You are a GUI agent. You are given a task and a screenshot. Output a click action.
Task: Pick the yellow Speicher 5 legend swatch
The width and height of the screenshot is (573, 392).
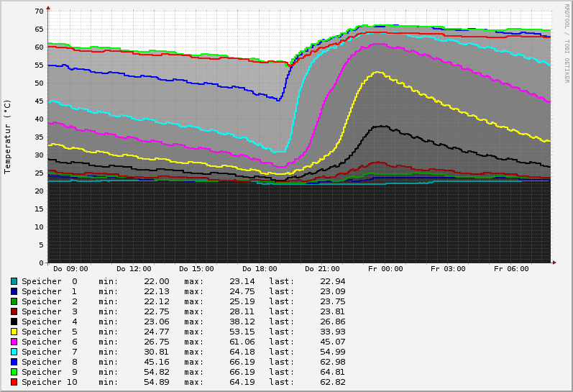tap(14, 332)
